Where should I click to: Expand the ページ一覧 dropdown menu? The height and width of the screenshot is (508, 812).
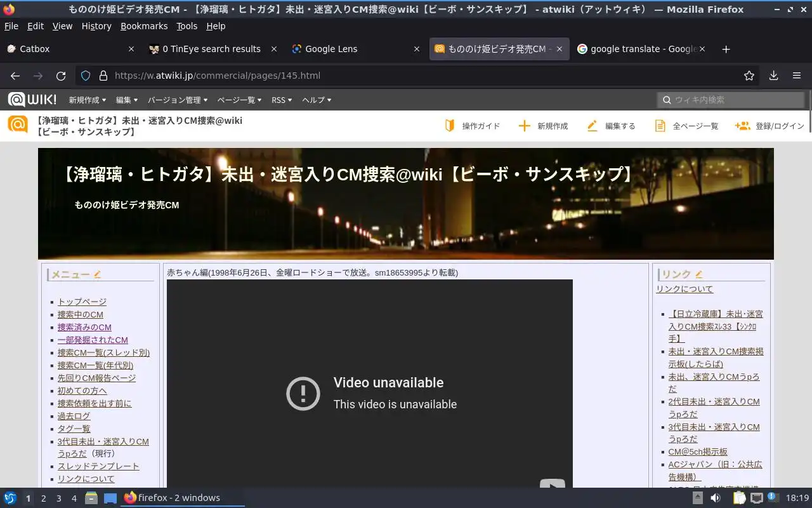[x=240, y=100]
